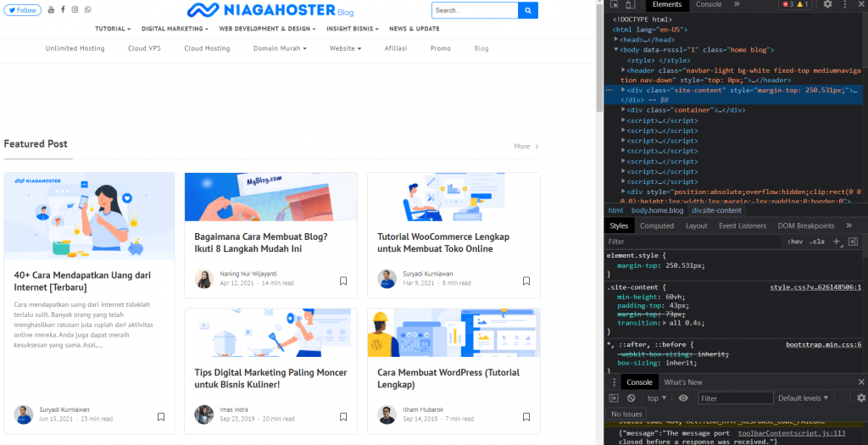Image resolution: width=868 pixels, height=445 pixels.
Task: Open the Instagram social icon
Action: click(x=75, y=9)
